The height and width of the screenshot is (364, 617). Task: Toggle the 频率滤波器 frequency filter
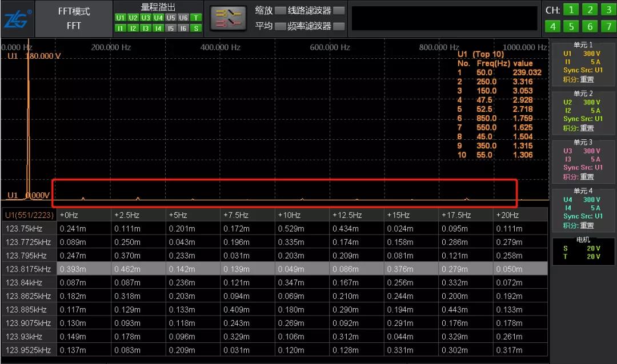(x=339, y=26)
